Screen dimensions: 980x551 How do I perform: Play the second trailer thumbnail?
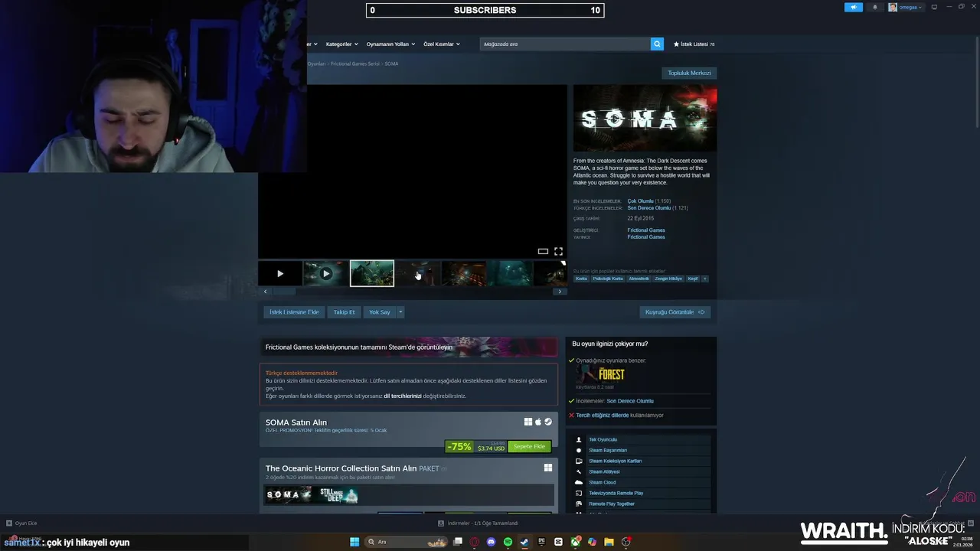[x=326, y=273]
